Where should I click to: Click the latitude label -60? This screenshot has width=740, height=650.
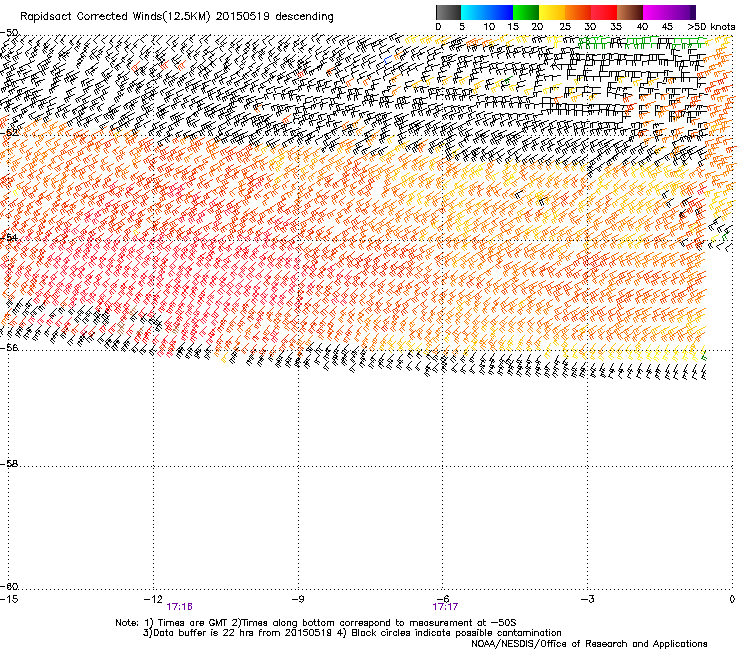pos(9,586)
